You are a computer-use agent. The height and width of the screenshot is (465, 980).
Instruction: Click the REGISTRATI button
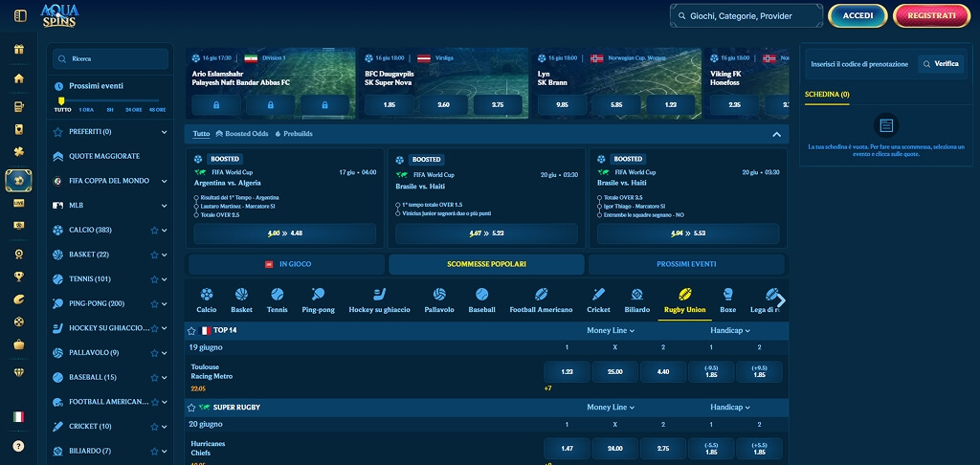[x=931, y=15]
